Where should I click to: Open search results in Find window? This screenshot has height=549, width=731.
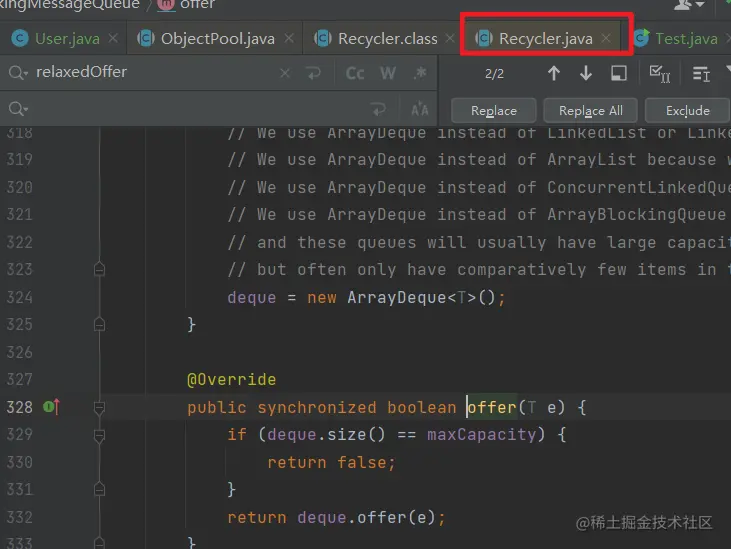point(619,73)
